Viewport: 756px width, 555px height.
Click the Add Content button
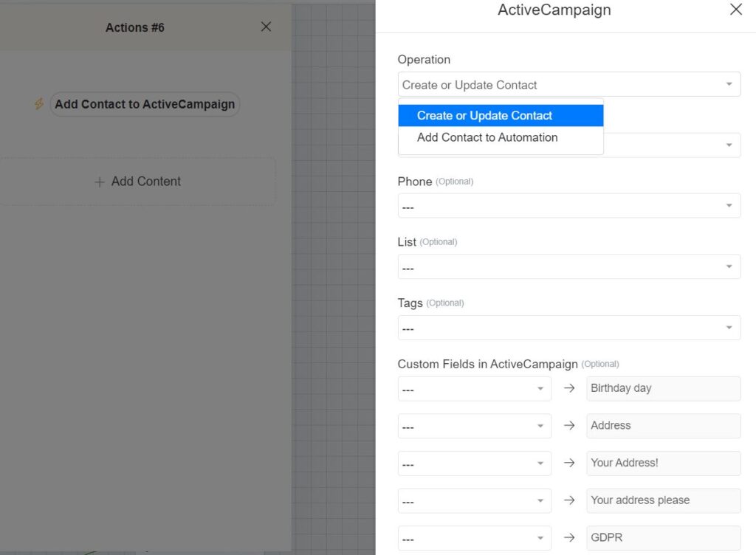click(137, 182)
